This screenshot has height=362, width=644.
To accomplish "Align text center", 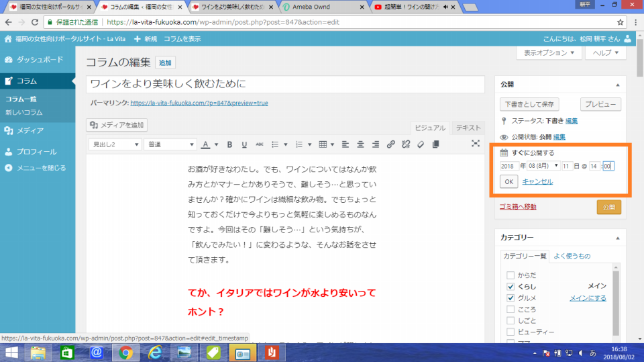I will click(360, 144).
